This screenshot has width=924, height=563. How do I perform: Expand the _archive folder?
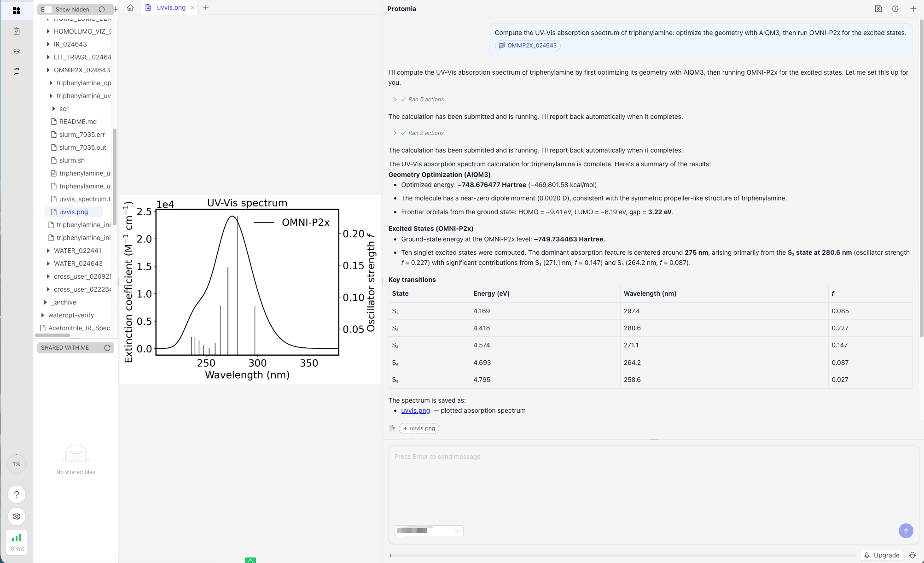tap(46, 302)
